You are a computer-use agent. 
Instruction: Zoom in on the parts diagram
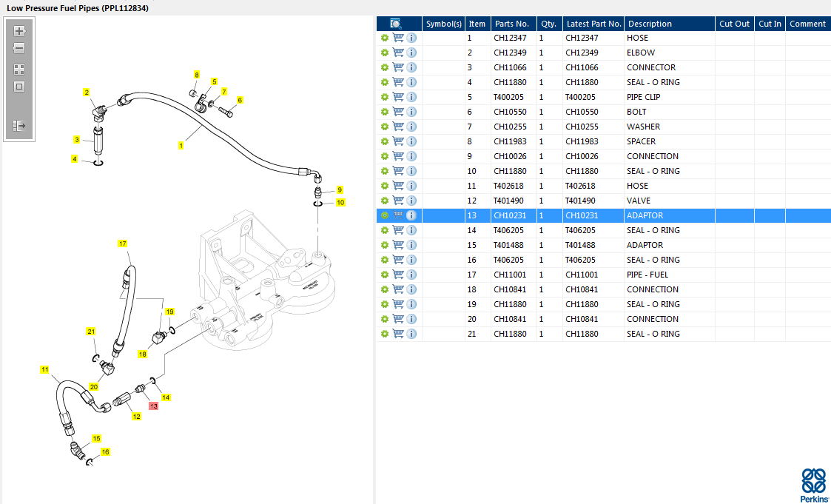[x=19, y=31]
